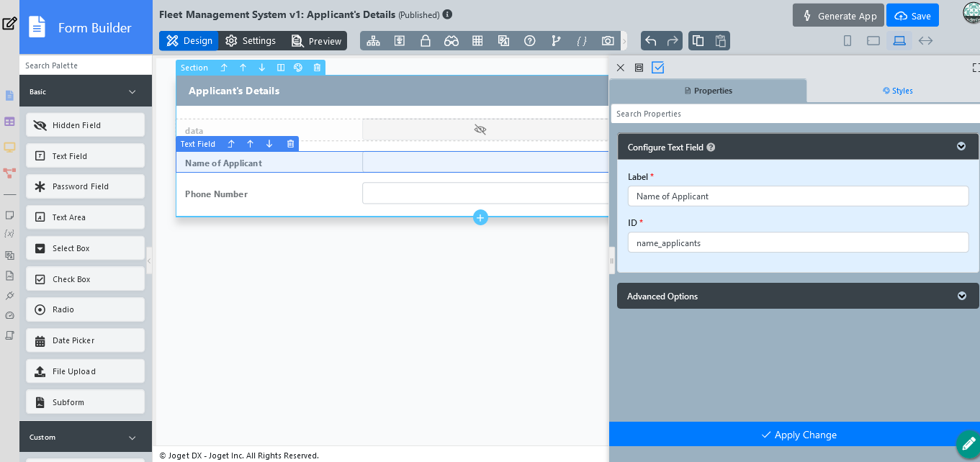Open the table grid icon in toolbar

477,41
